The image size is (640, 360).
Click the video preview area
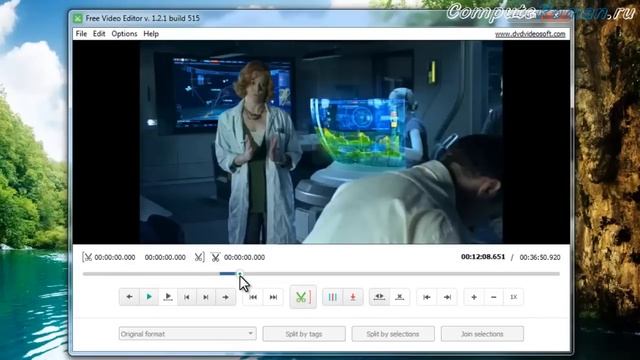pyautogui.click(x=321, y=142)
